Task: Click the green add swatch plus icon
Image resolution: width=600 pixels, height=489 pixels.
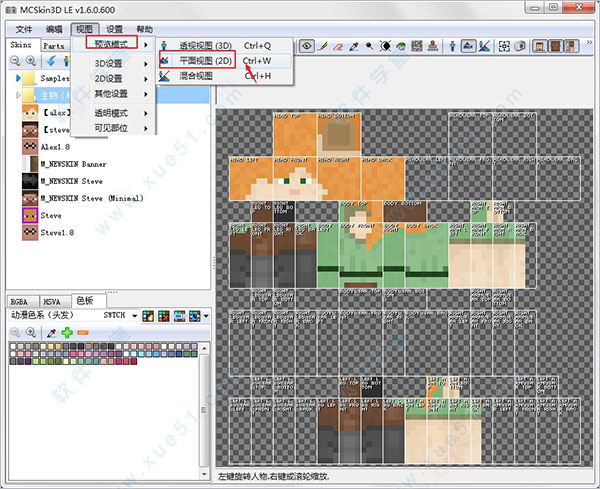Action: click(67, 331)
